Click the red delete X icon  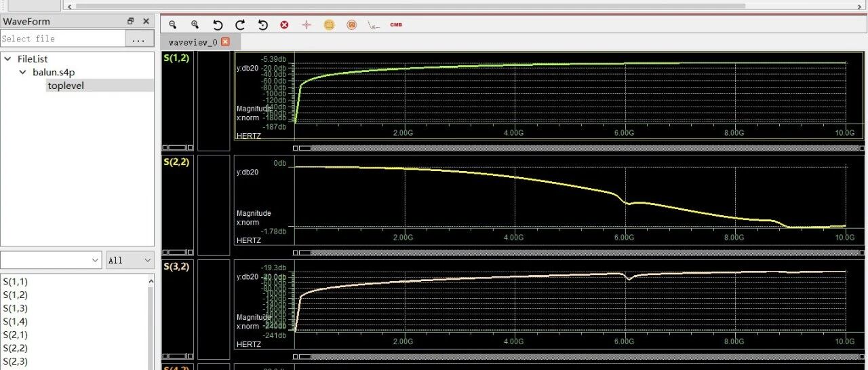(x=284, y=24)
